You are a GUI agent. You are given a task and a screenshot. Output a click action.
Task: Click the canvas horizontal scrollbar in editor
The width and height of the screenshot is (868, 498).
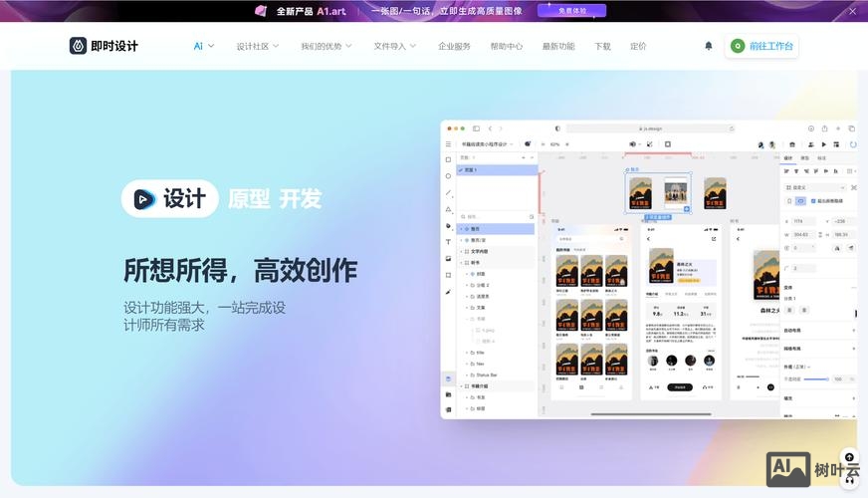(651, 413)
